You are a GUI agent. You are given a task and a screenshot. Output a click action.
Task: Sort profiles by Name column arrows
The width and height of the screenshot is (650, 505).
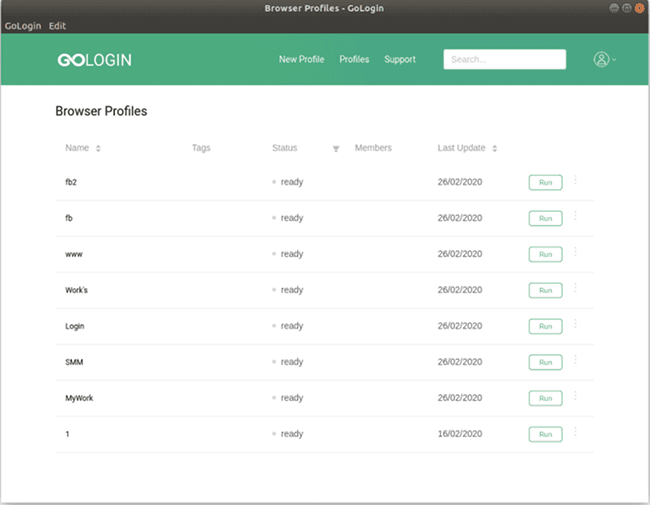(x=98, y=148)
